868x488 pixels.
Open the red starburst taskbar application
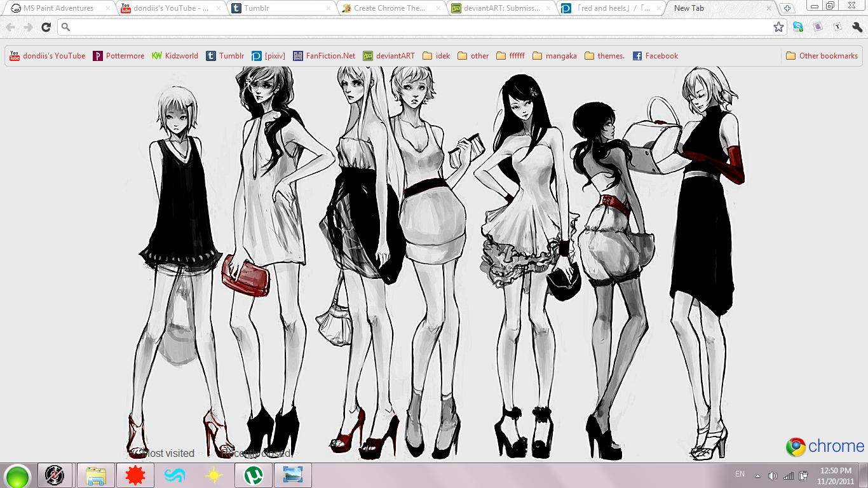click(135, 475)
